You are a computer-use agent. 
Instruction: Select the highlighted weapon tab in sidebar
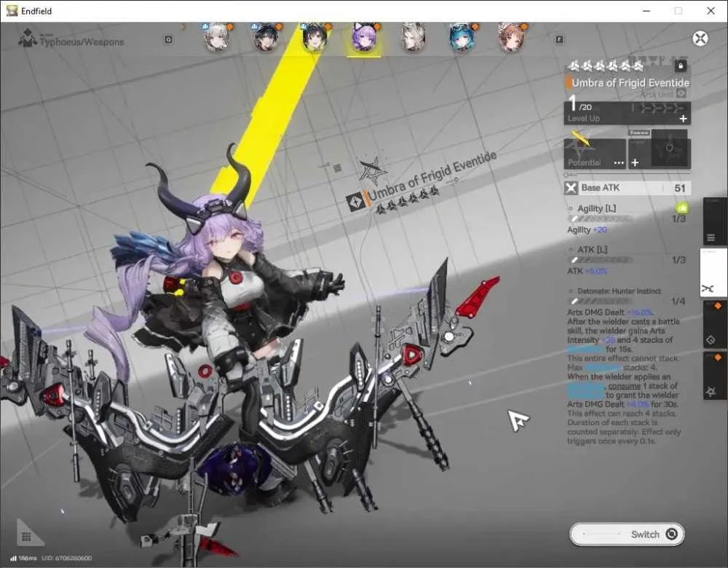(713, 272)
